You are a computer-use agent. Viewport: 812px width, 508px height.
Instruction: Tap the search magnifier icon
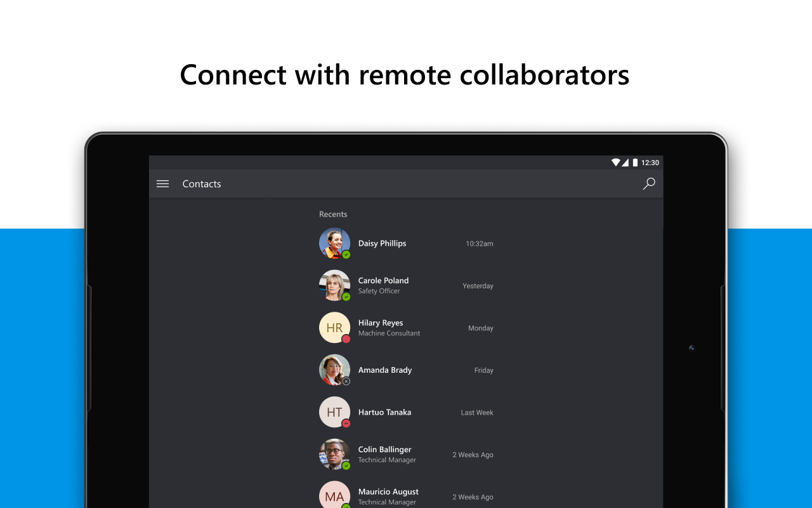point(649,184)
